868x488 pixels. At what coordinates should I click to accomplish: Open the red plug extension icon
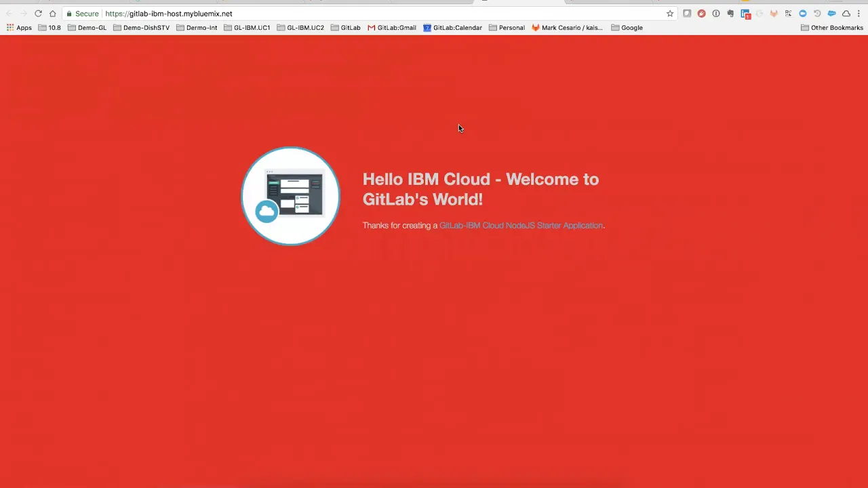701,14
